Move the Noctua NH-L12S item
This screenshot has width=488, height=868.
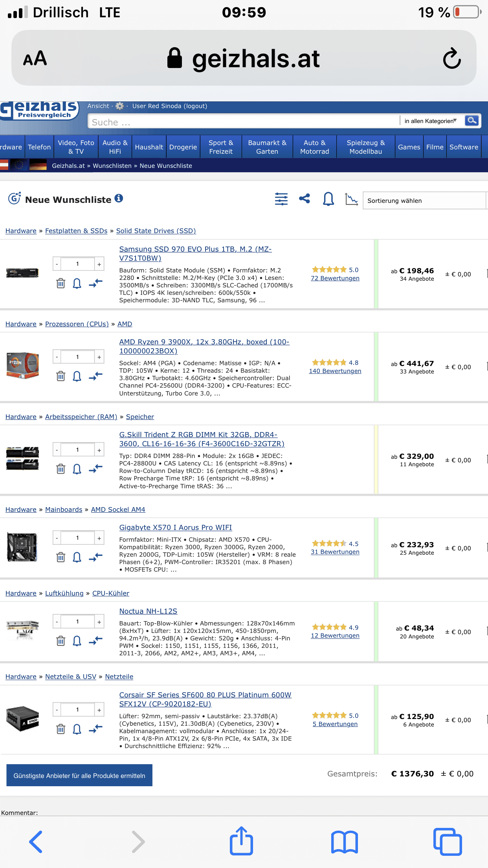(95, 641)
